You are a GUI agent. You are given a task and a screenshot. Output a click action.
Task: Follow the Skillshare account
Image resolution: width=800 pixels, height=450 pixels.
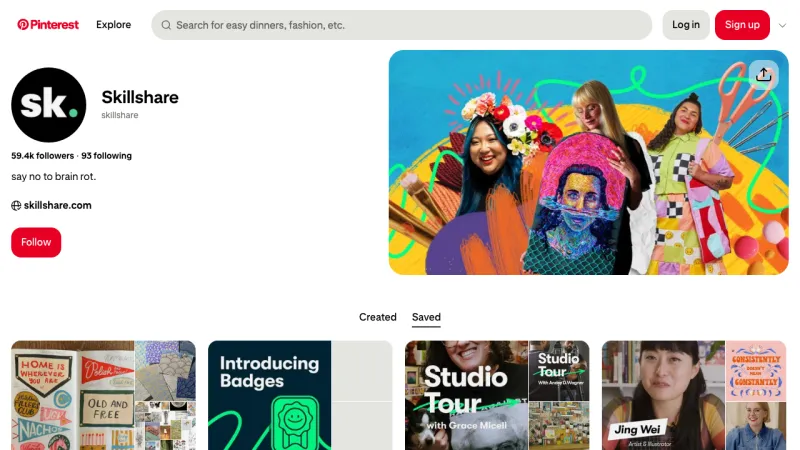click(x=36, y=242)
